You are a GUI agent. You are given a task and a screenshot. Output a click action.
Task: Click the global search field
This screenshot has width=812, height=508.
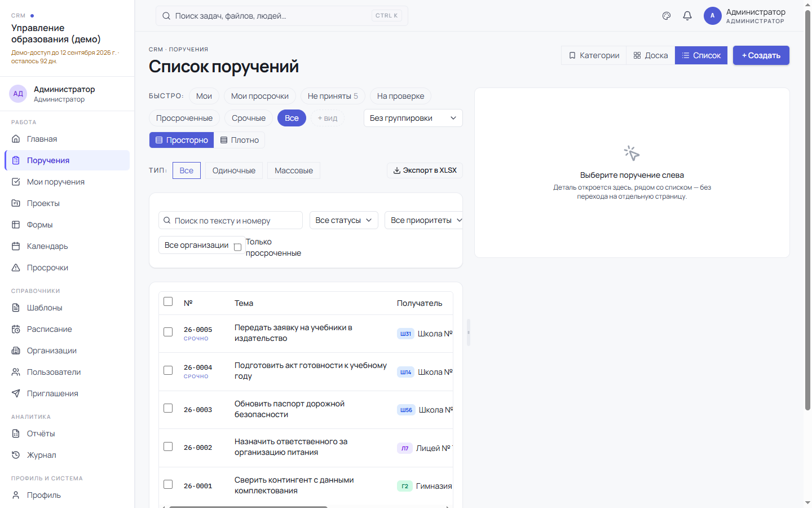coord(282,16)
